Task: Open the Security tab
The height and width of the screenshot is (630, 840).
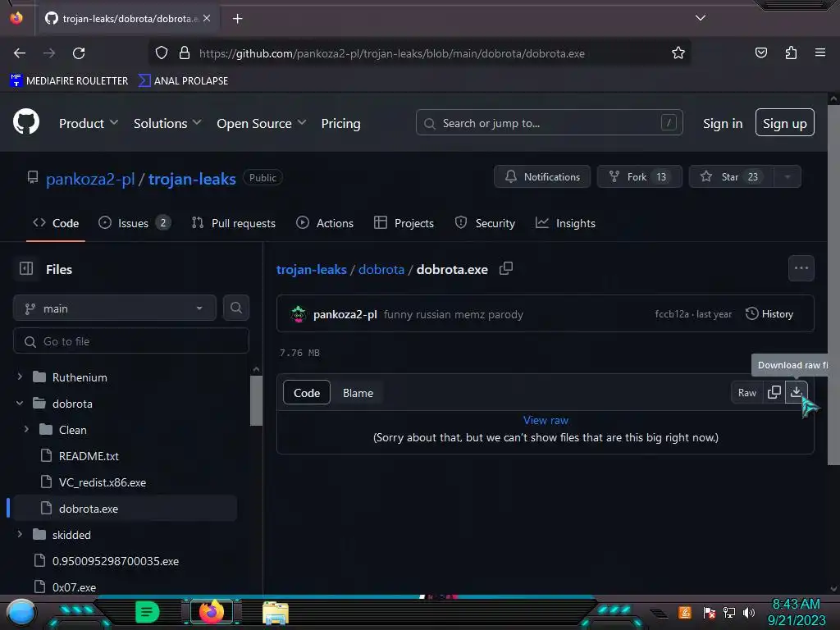Action: click(485, 223)
